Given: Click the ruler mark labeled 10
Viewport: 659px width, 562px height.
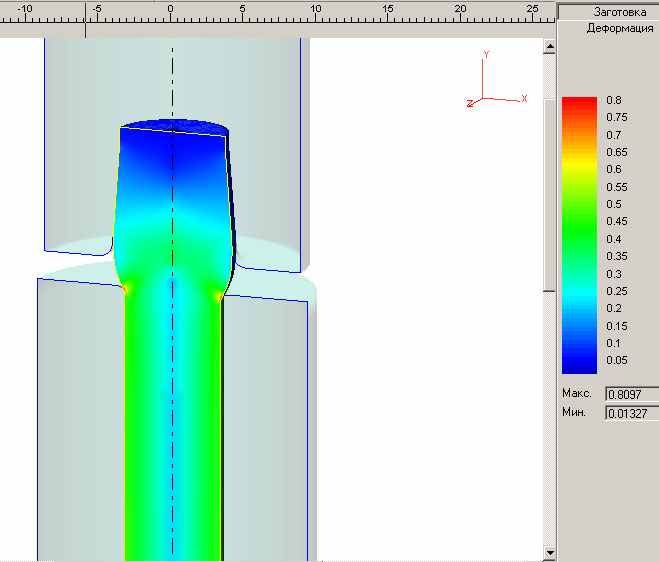Looking at the screenshot, I should tap(316, 8).
